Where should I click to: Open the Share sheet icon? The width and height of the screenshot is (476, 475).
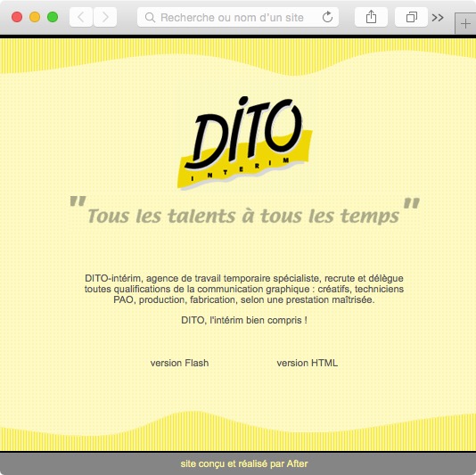click(371, 17)
